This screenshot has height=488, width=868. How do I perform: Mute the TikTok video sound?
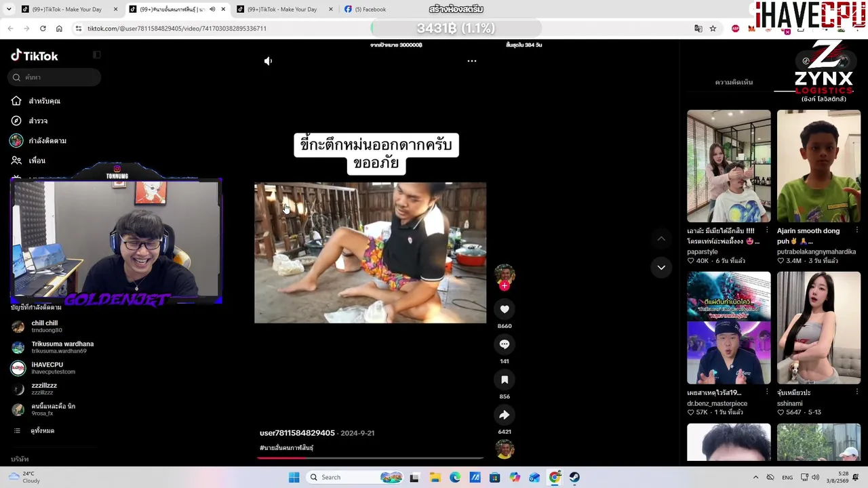[x=269, y=61]
